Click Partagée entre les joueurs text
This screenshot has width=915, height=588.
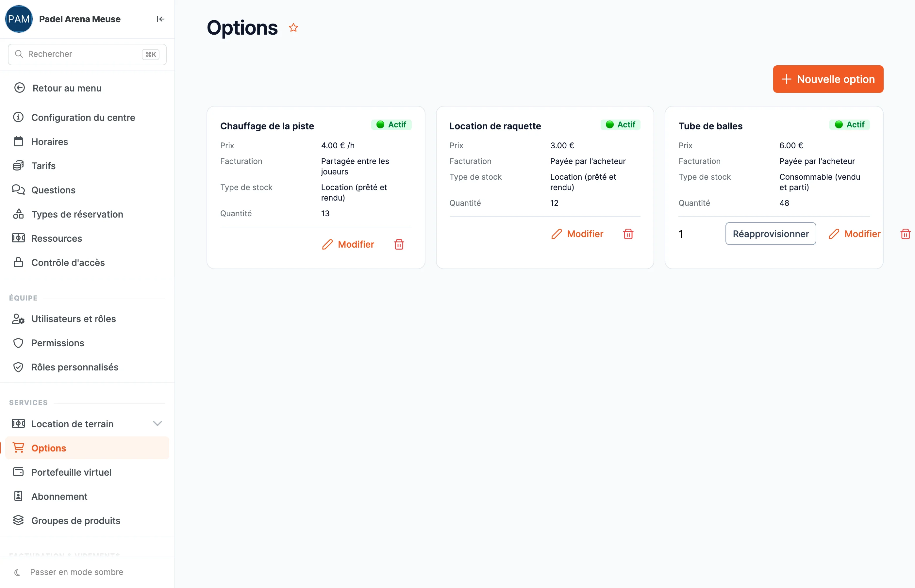click(355, 167)
